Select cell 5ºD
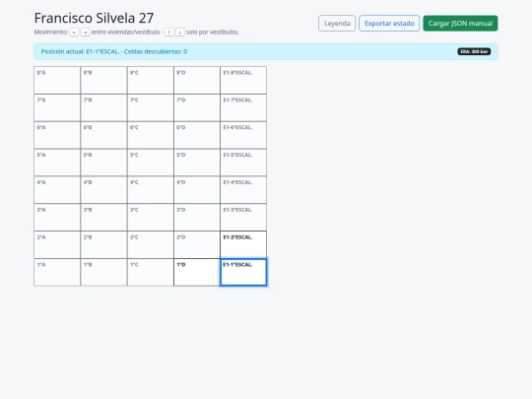Viewport: 532px width, 399px height. pyautogui.click(x=197, y=163)
